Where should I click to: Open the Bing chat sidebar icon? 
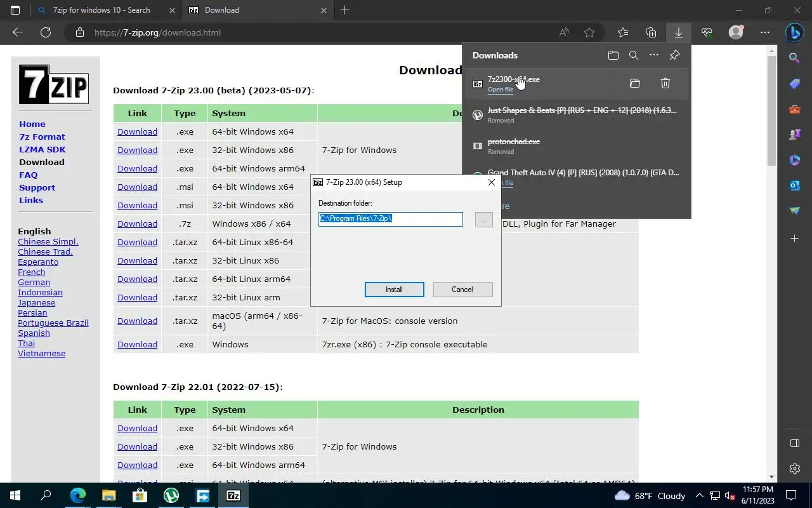pos(794,32)
